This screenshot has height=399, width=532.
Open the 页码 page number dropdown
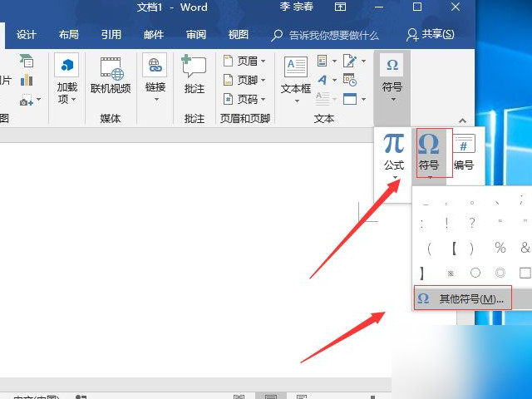pyautogui.click(x=244, y=100)
